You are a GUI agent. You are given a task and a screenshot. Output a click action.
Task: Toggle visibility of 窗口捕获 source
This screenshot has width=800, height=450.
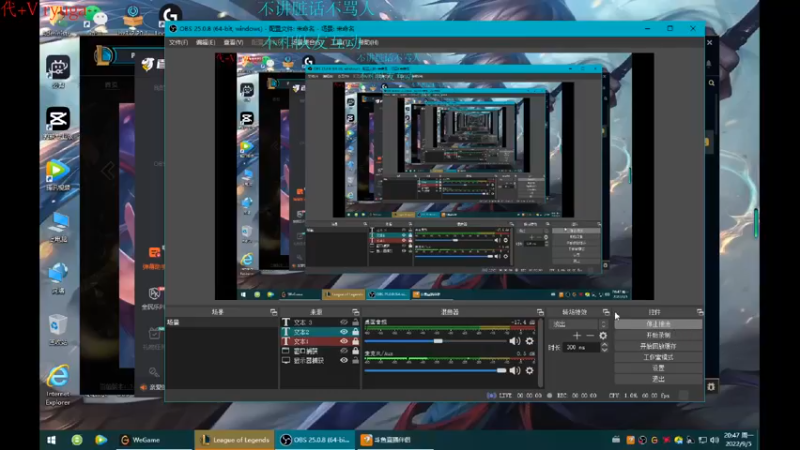344,351
